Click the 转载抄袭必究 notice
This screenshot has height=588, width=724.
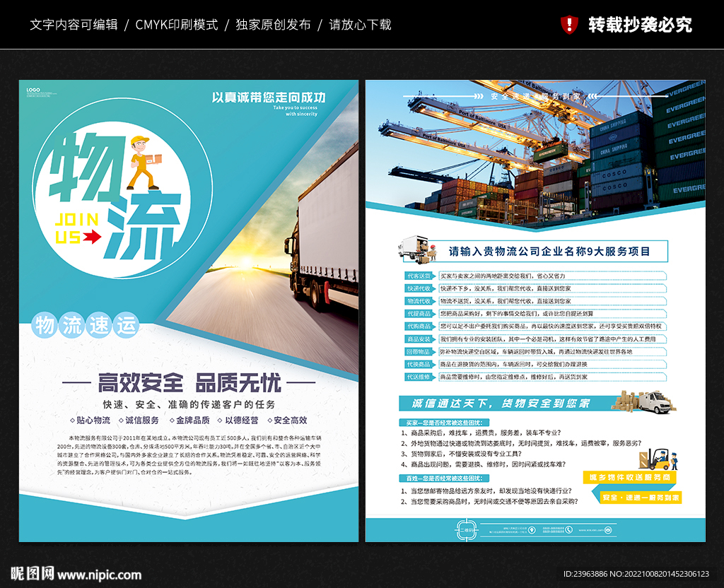pyautogui.click(x=640, y=25)
